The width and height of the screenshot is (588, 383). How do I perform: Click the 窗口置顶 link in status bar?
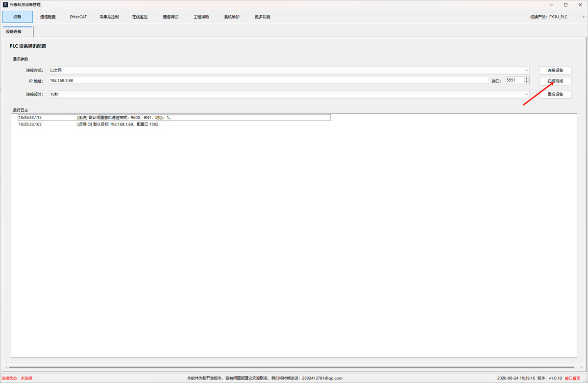click(572, 378)
